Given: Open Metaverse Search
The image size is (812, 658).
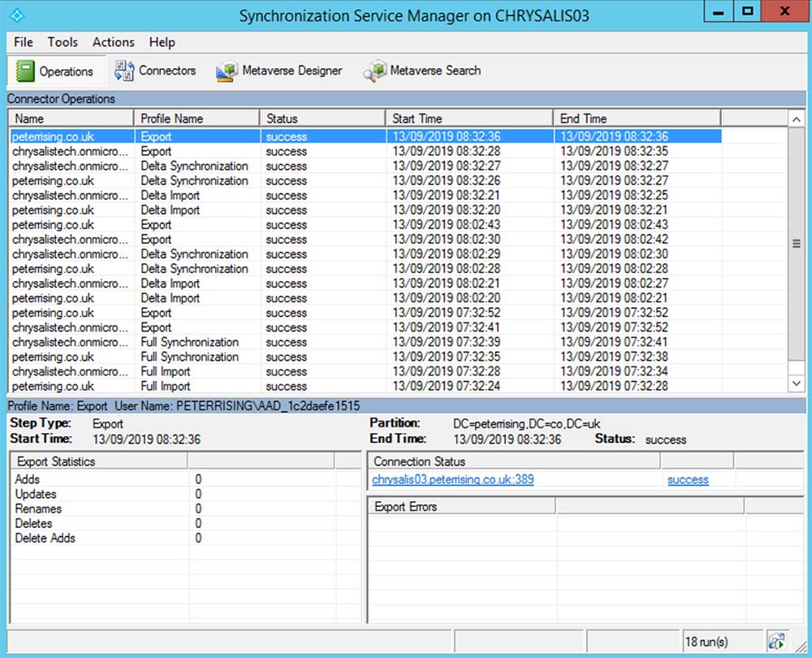Looking at the screenshot, I should (422, 71).
